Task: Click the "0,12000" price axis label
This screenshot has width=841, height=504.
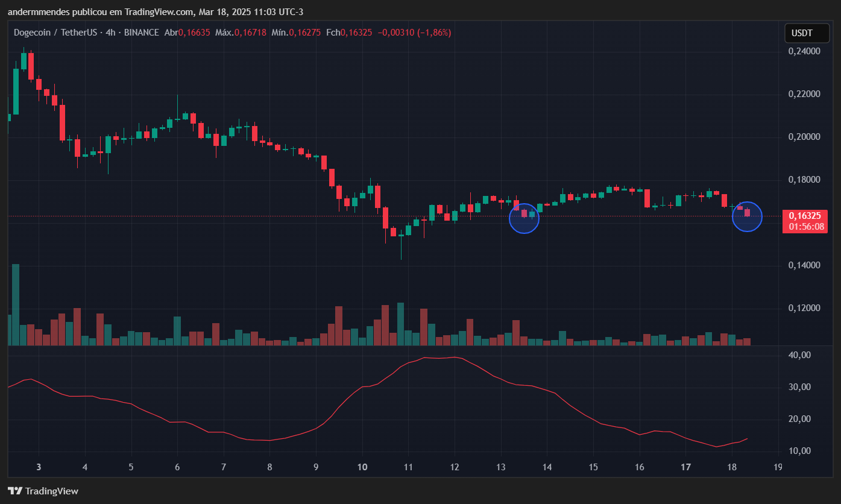Action: [804, 309]
